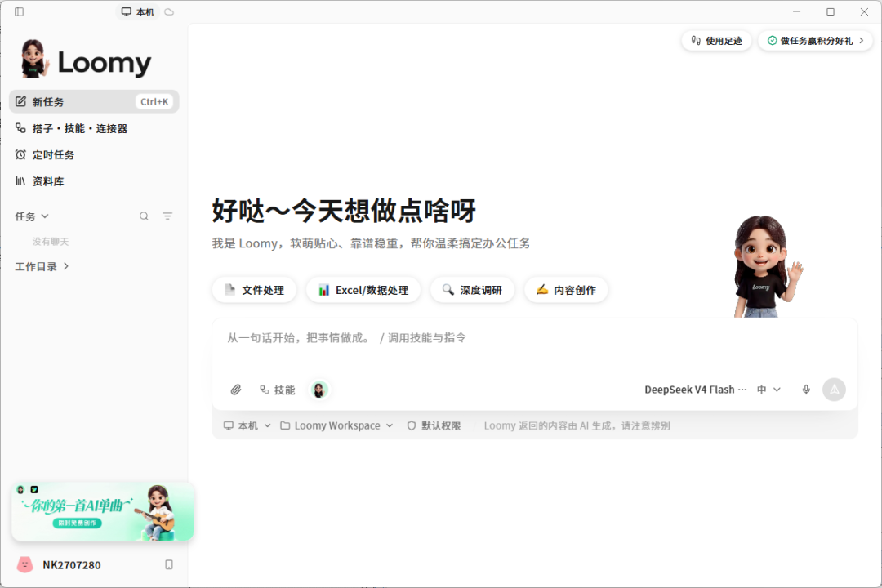Open the 本机 environment dropdown below input
Screen dimensions: 882x588
point(247,425)
